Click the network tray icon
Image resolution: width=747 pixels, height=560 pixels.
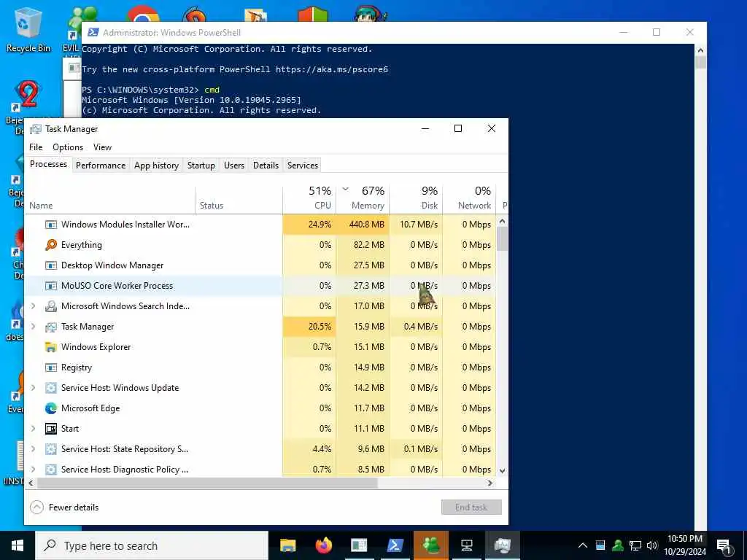click(635, 545)
